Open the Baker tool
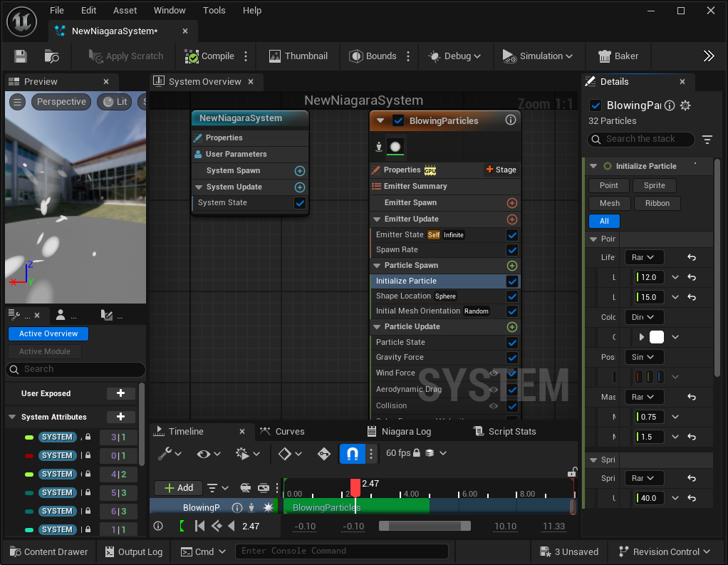The width and height of the screenshot is (728, 565). tap(618, 56)
